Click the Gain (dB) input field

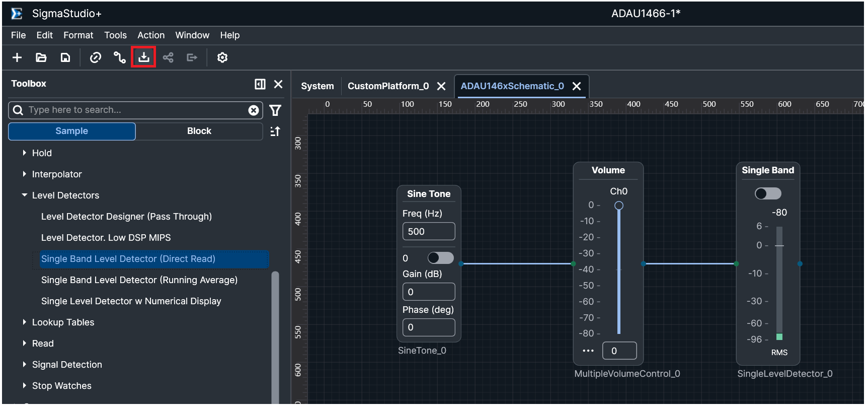coord(429,292)
